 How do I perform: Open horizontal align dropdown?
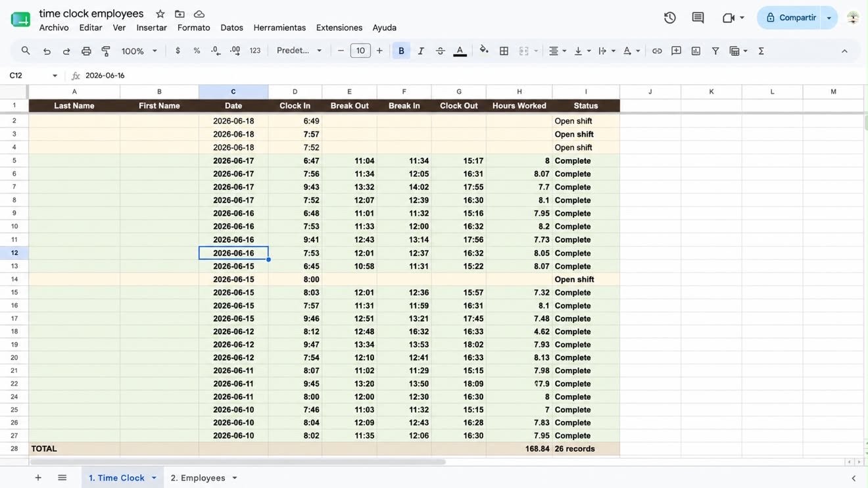point(558,51)
